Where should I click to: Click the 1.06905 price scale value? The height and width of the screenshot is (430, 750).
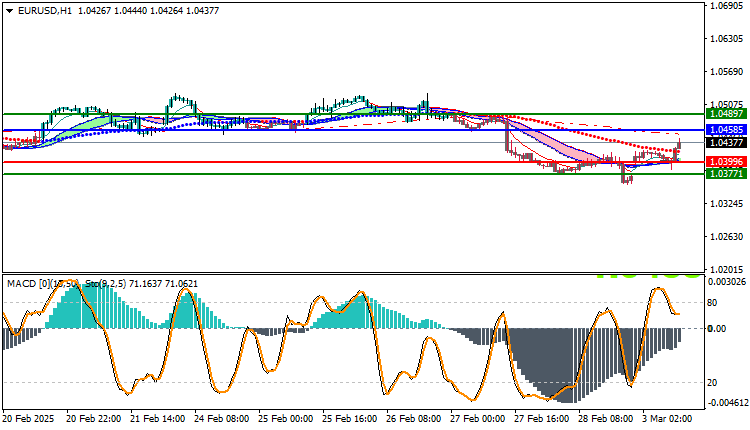point(727,6)
